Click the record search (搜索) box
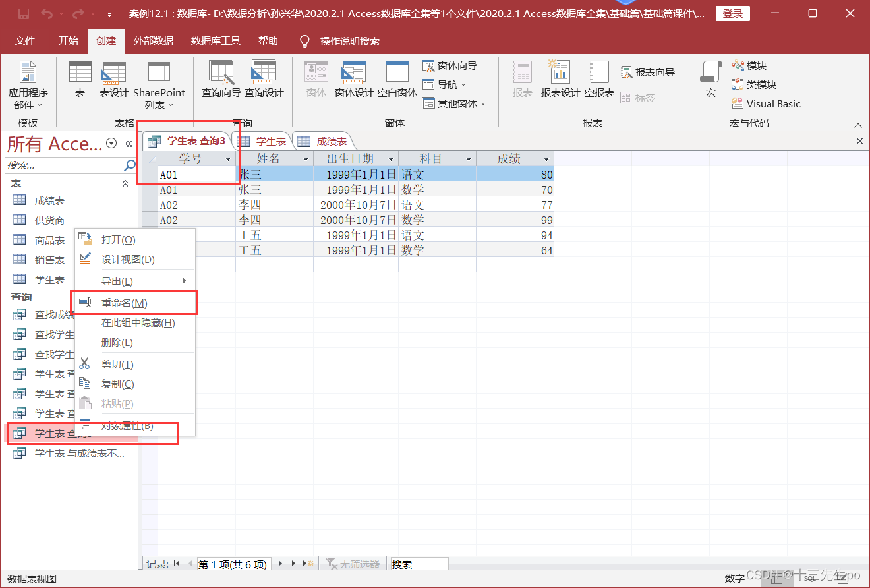The height and width of the screenshot is (588, 870). (x=419, y=564)
